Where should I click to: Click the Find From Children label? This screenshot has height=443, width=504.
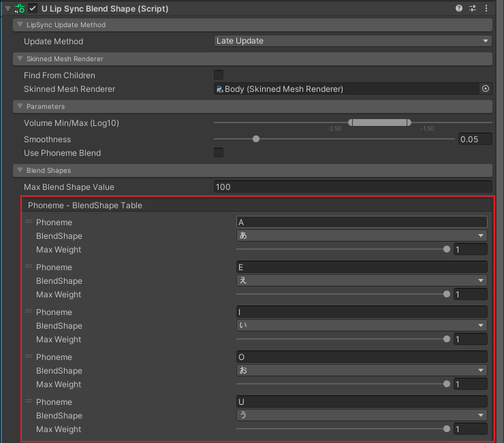59,76
